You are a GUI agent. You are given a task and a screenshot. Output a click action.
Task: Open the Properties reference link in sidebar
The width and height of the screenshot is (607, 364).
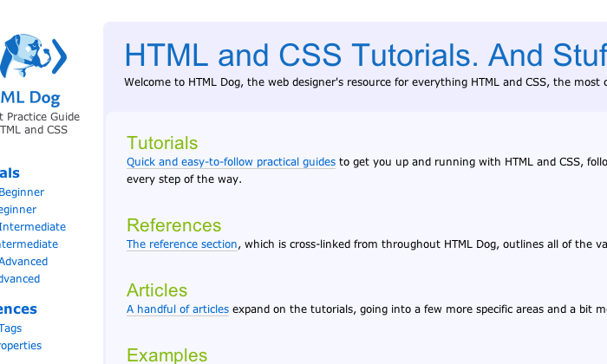pyautogui.click(x=21, y=346)
